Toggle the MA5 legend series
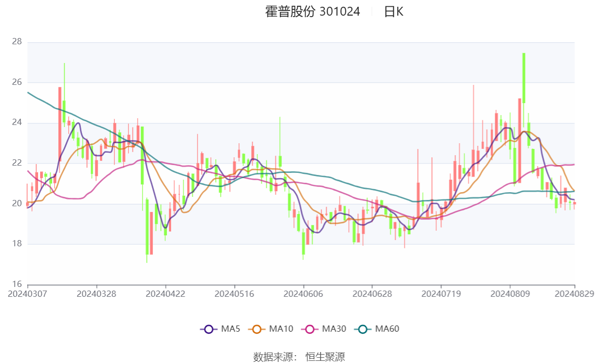The width and height of the screenshot is (598, 364). pos(220,329)
